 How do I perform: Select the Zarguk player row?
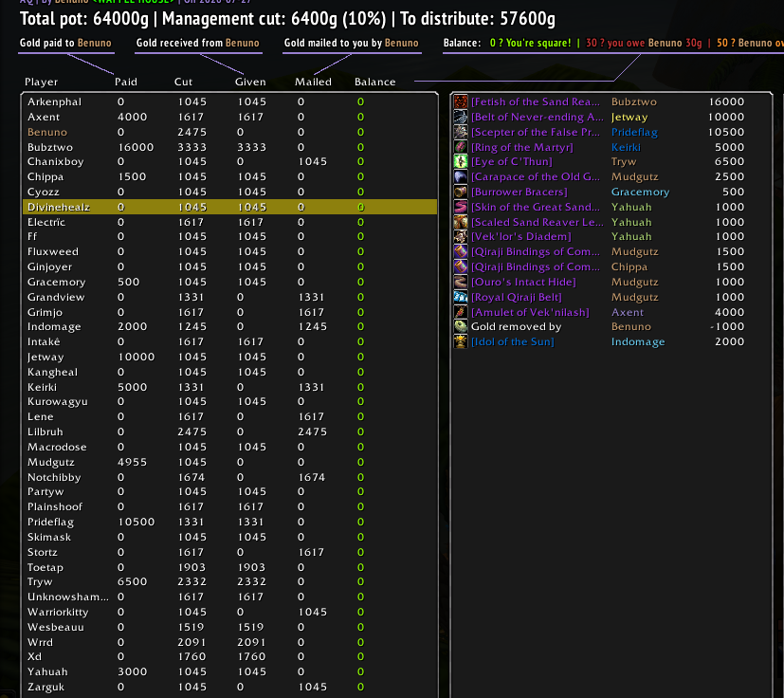coord(230,687)
